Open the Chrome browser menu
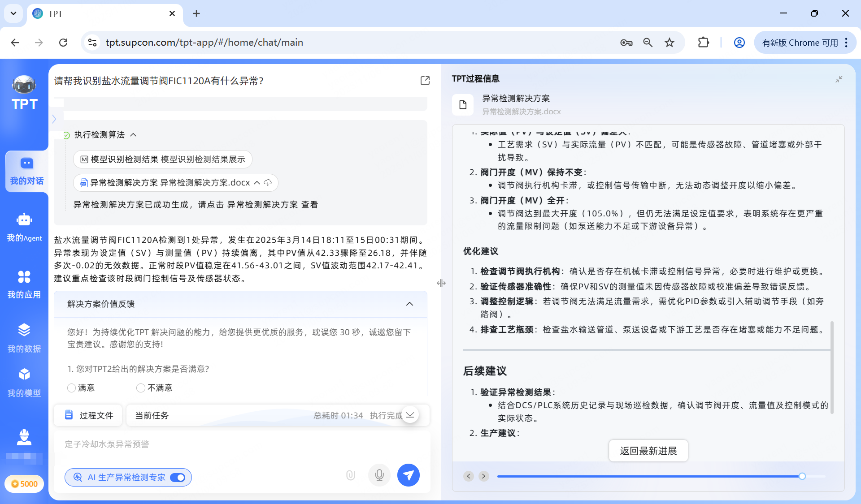Image resolution: width=861 pixels, height=504 pixels. pos(847,42)
